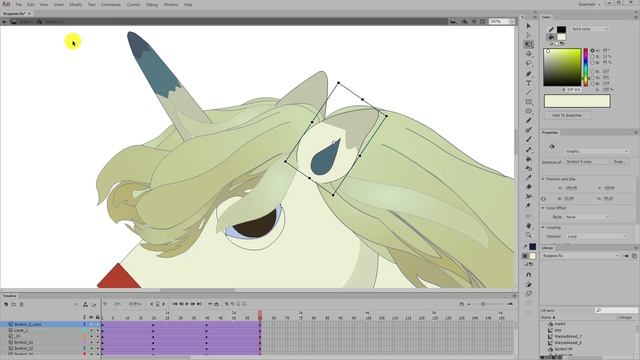640x360 pixels.
Task: Click the stroke color swatch in Color panel
Action: click(x=562, y=29)
